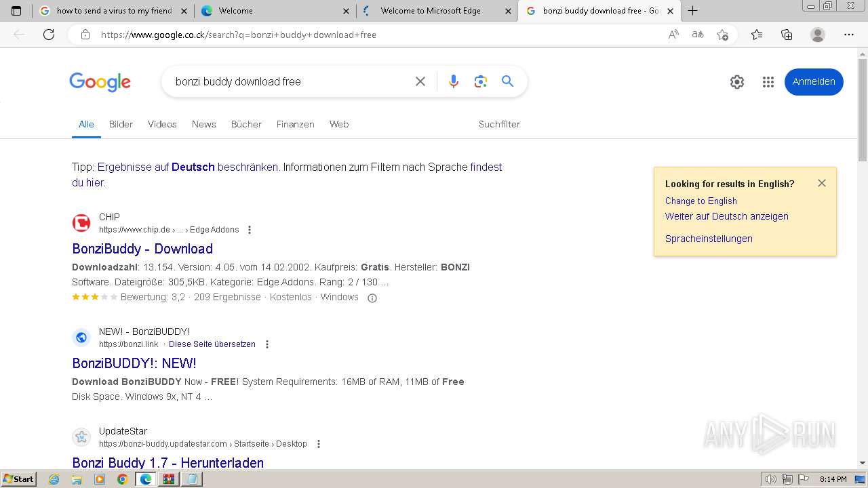
Task: Start voice search microphone icon
Action: (454, 81)
